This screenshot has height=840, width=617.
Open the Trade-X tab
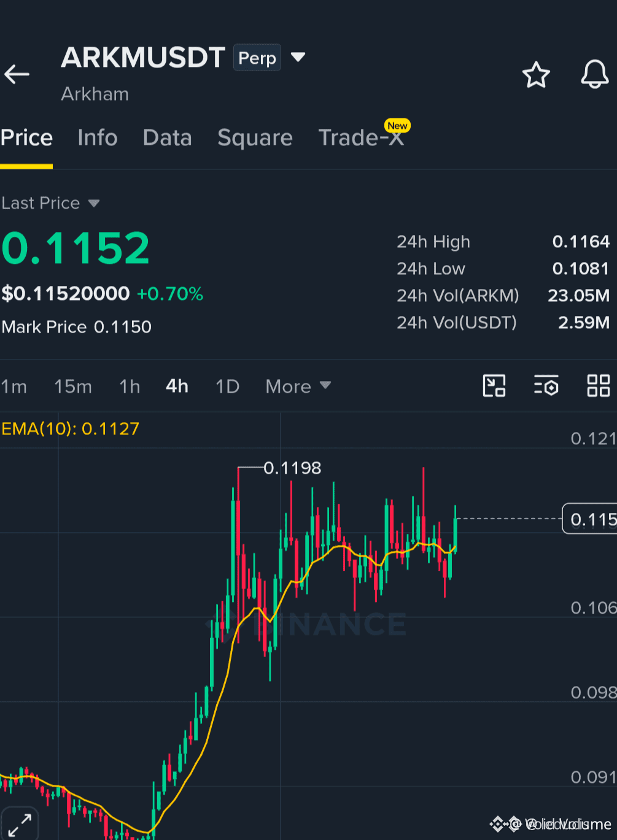point(362,137)
